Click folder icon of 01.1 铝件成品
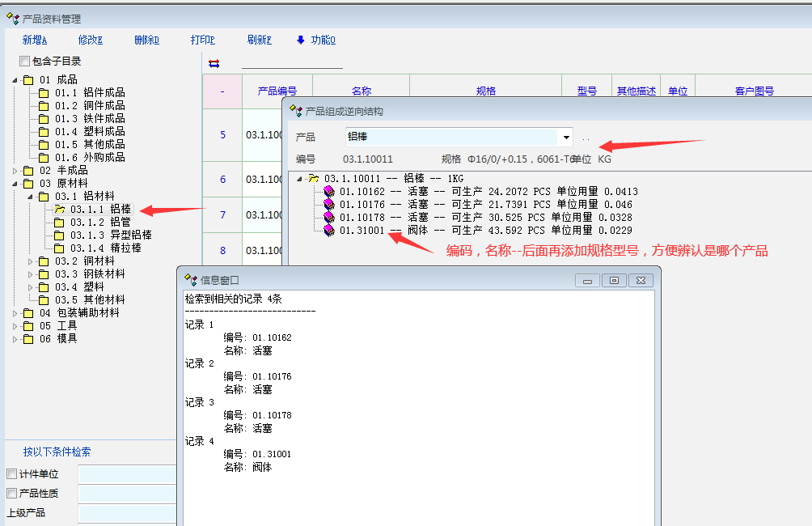Viewport: 812px width, 526px height. coord(44,93)
